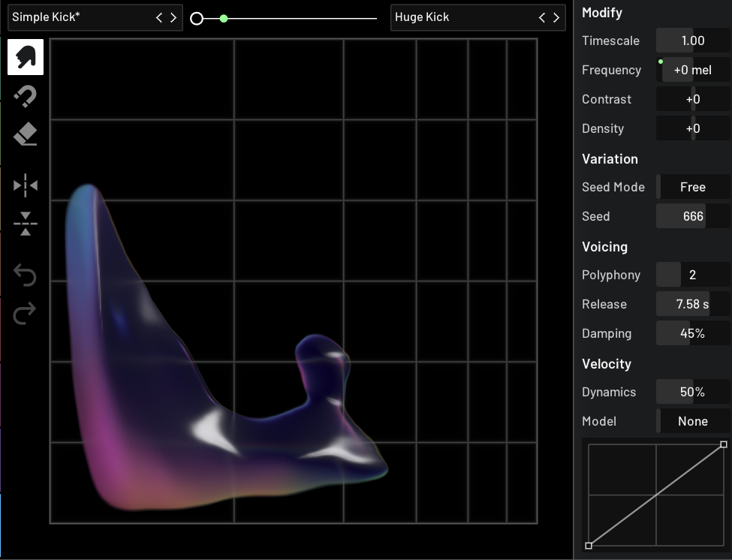Go to previous preset before Simple Kick
732x560 pixels.
pos(159,18)
